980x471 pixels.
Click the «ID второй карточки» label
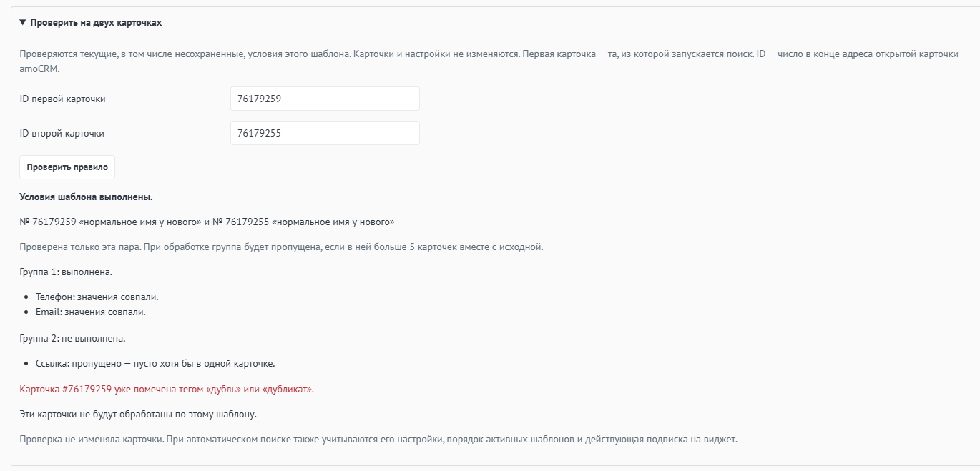(x=62, y=133)
